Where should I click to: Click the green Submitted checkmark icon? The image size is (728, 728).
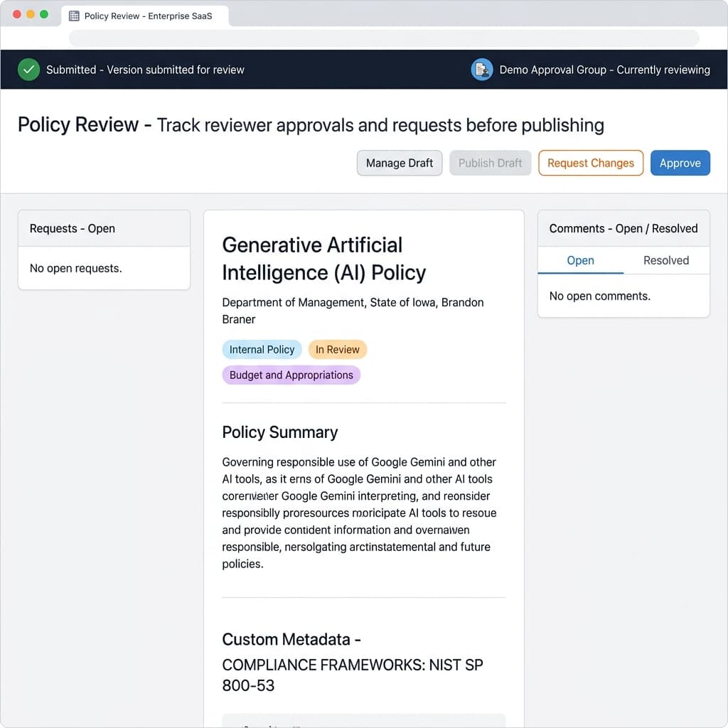(x=28, y=69)
